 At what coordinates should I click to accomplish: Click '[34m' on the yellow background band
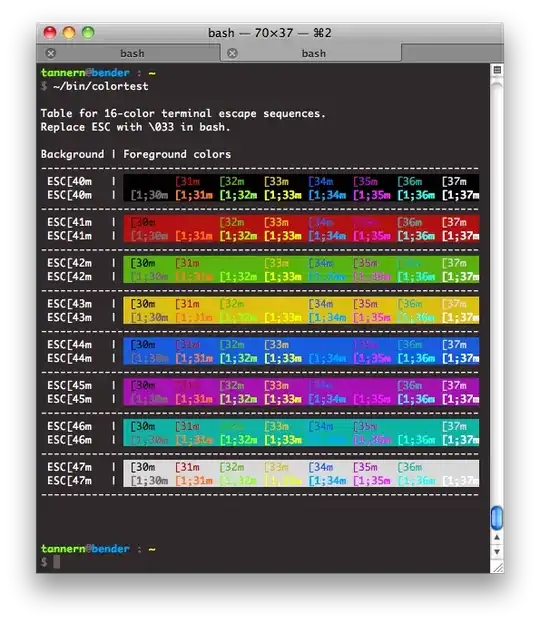[x=321, y=304]
